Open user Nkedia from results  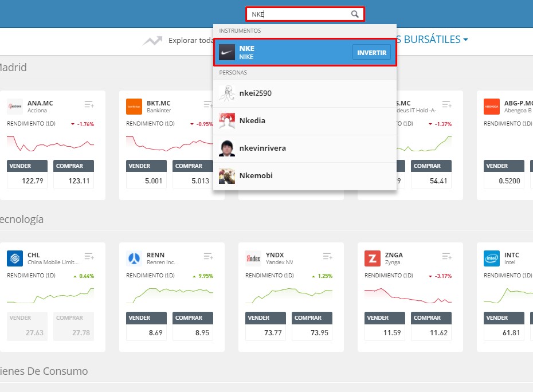click(x=305, y=121)
